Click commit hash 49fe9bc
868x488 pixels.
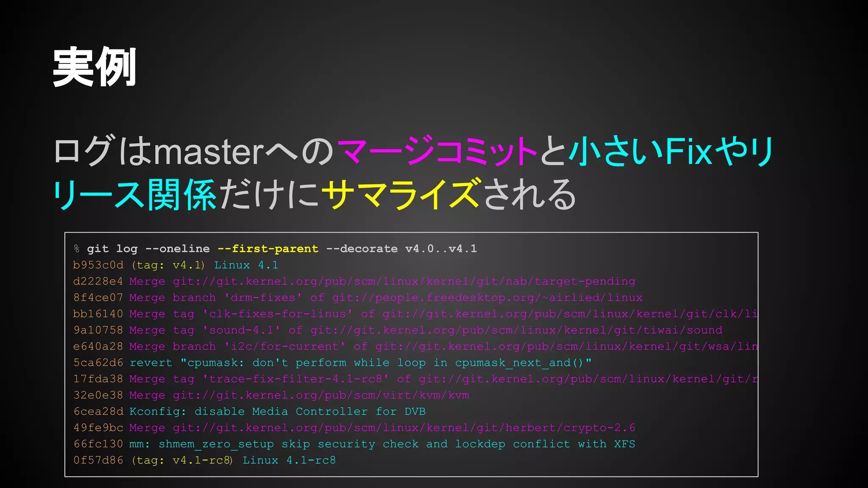tap(98, 428)
